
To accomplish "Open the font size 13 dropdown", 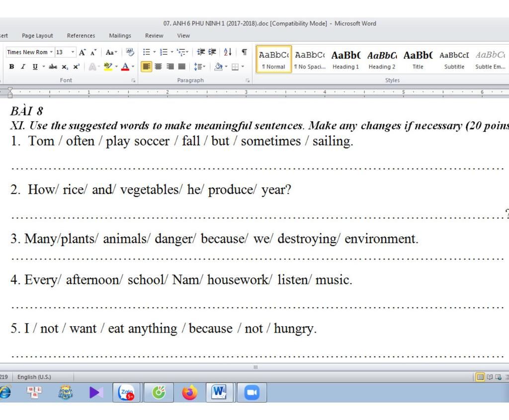I will (x=73, y=52).
